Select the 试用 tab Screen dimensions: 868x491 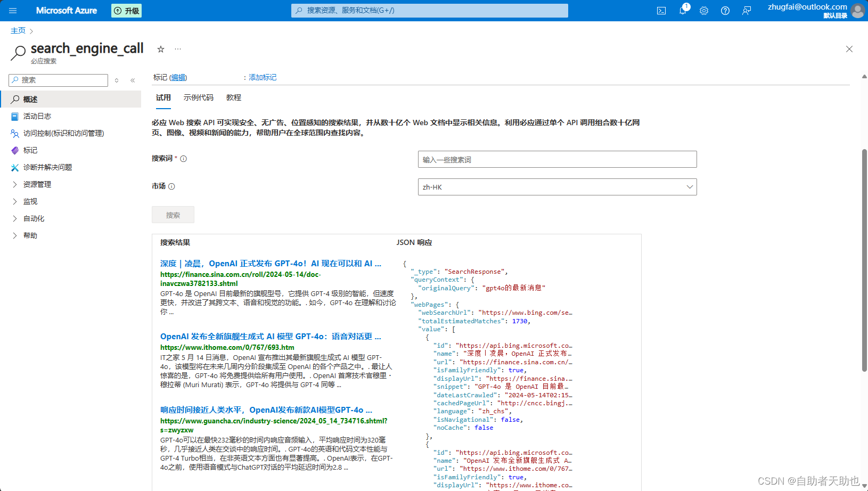coord(163,97)
